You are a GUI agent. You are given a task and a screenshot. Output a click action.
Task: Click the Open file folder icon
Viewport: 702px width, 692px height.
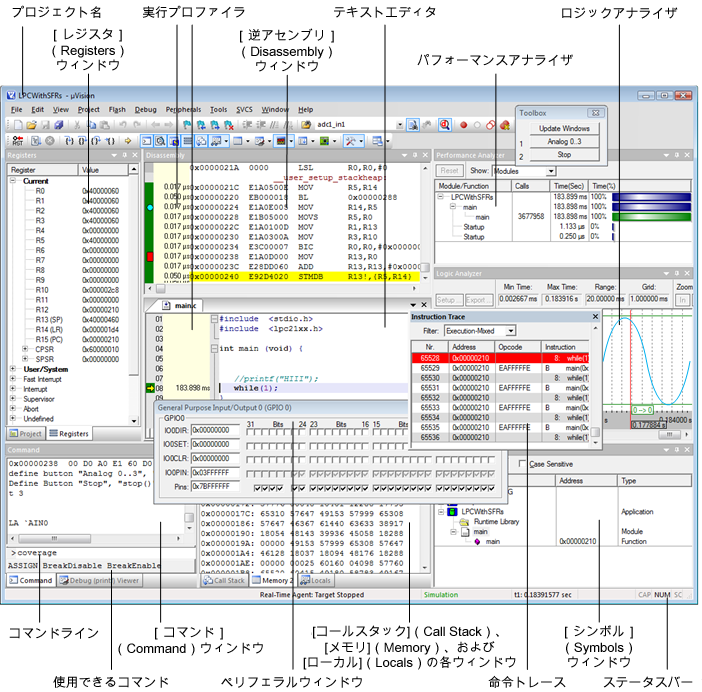pyautogui.click(x=31, y=125)
